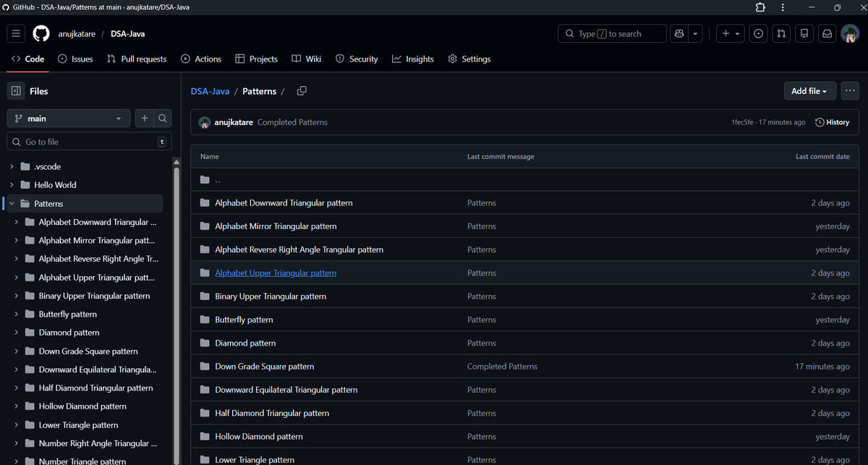Open the create new plus dropdown
Viewport: 868px width, 465px height.
(x=730, y=34)
